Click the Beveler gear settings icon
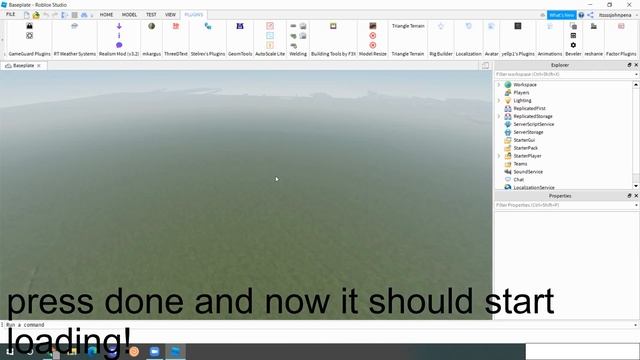 573,45
